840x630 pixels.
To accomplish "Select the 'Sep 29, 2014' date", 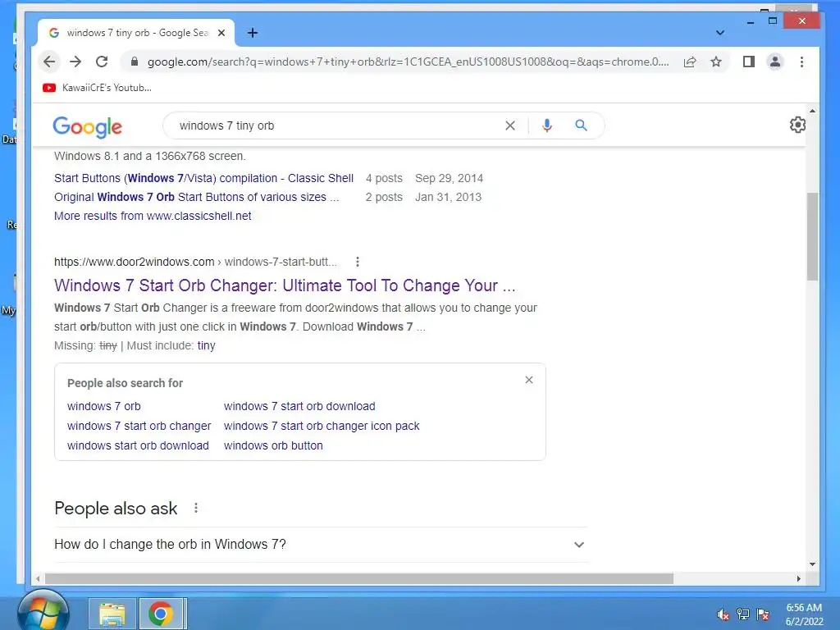I will (449, 178).
